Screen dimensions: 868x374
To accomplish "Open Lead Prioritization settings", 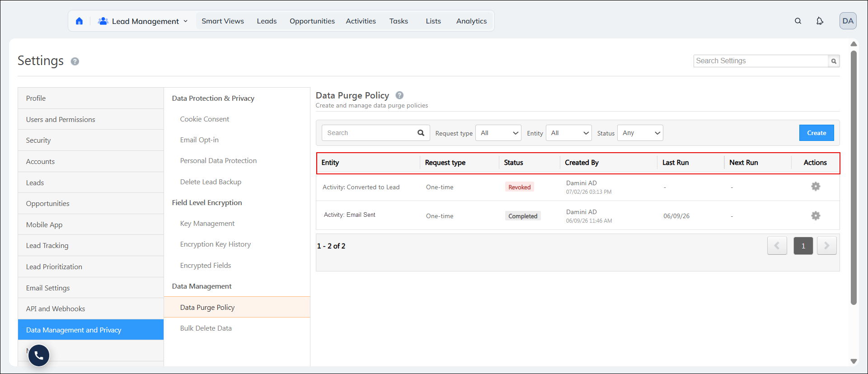I will pyautogui.click(x=91, y=266).
